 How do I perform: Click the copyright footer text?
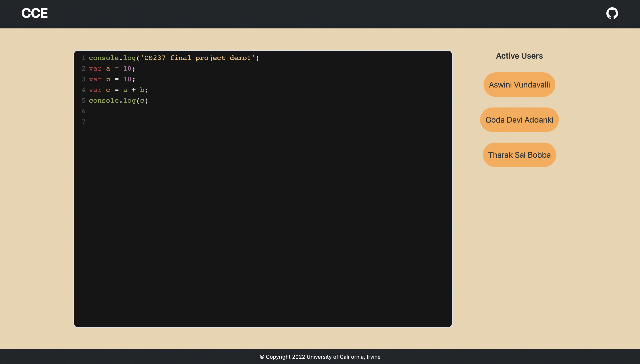(x=320, y=357)
